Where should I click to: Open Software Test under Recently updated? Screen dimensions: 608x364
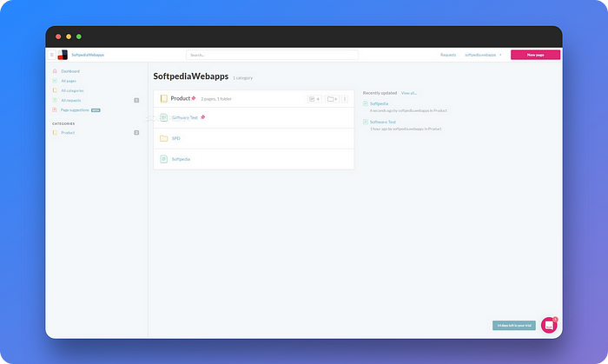point(383,122)
